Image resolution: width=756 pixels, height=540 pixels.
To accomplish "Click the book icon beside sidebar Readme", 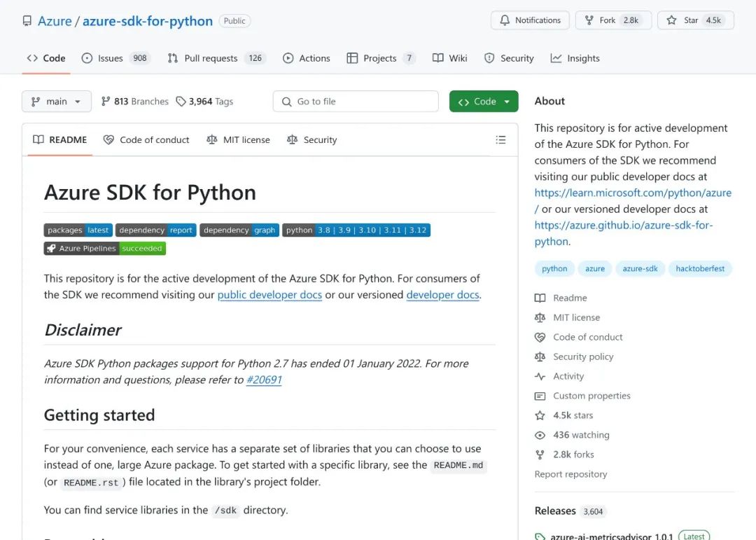I will 540,298.
